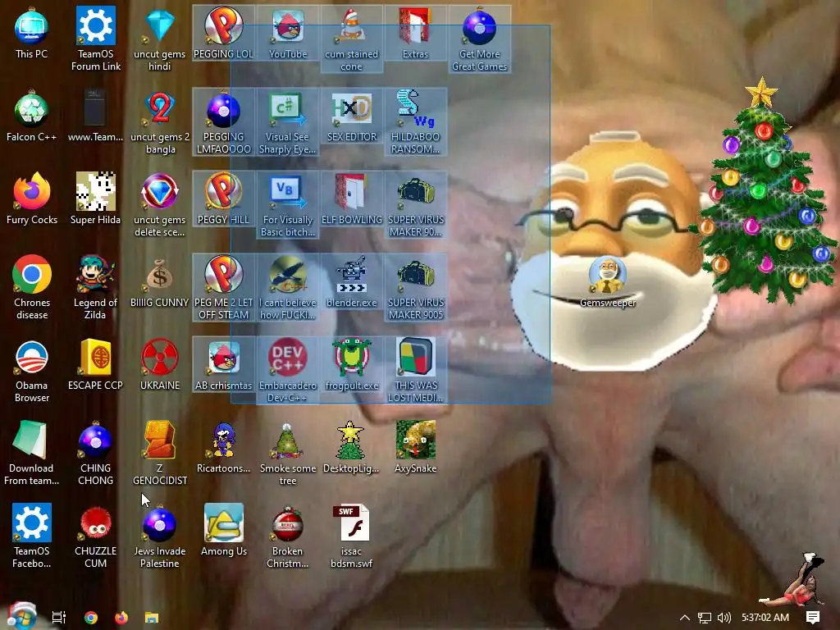Launch ESCAPE CCP mahjong shortcut
Viewport: 840px width, 630px height.
point(96,365)
